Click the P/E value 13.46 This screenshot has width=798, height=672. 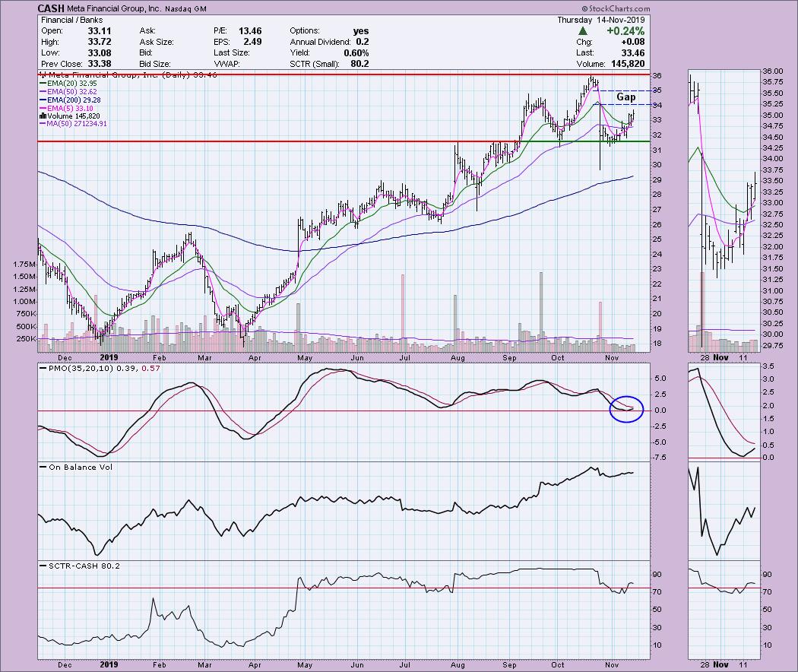[x=250, y=31]
